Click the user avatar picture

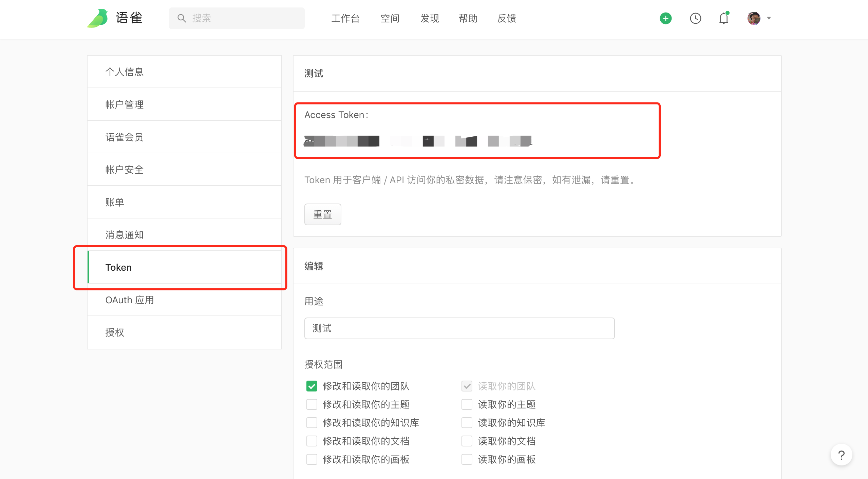click(754, 18)
